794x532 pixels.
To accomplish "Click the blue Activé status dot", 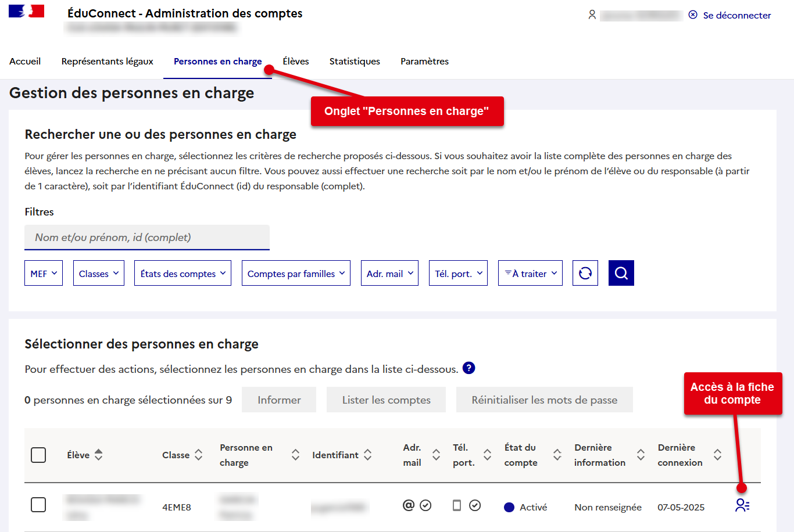I will pyautogui.click(x=509, y=507).
